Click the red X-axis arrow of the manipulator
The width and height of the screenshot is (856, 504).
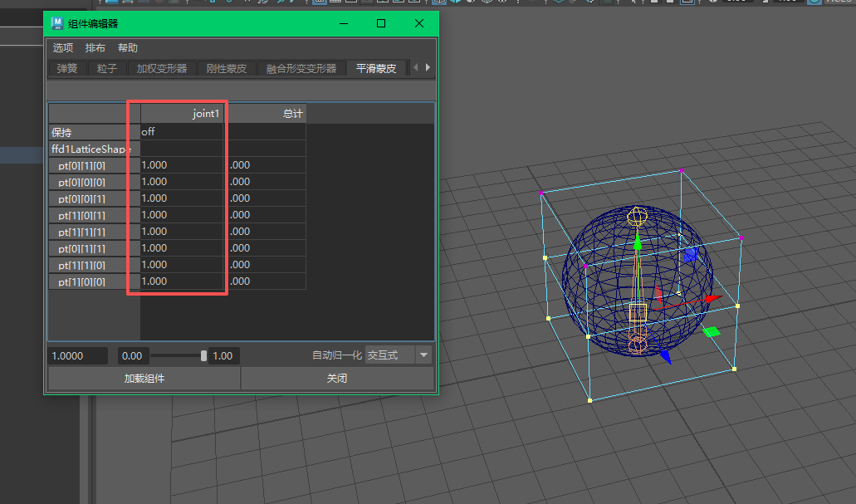click(x=713, y=299)
